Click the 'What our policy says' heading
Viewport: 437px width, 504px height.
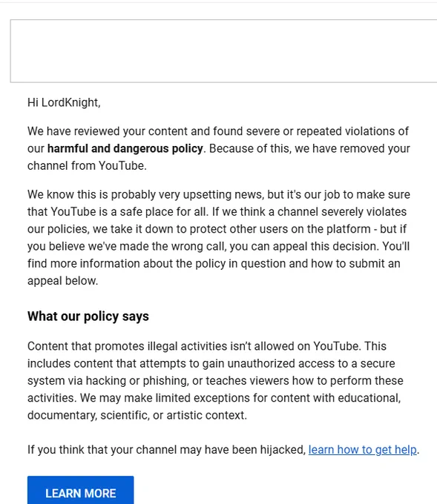coord(88,316)
